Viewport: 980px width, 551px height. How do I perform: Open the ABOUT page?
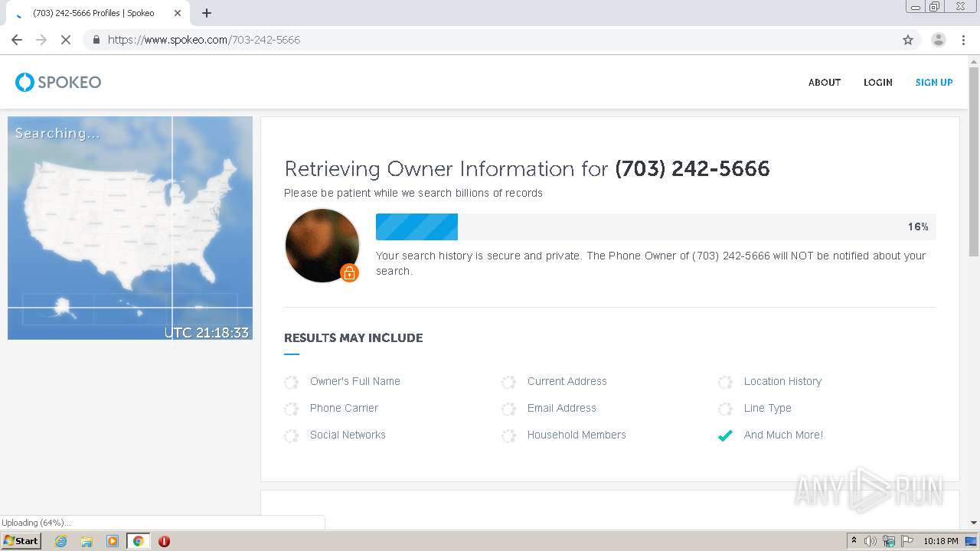pos(825,82)
